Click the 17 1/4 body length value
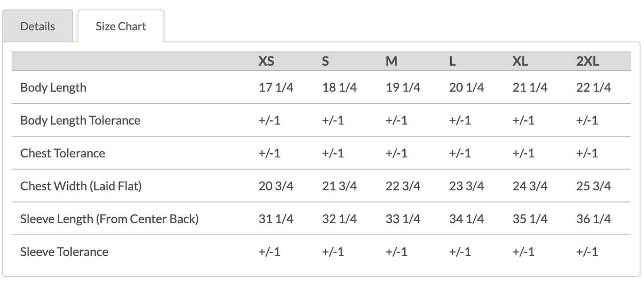The width and height of the screenshot is (644, 282). pos(276,87)
